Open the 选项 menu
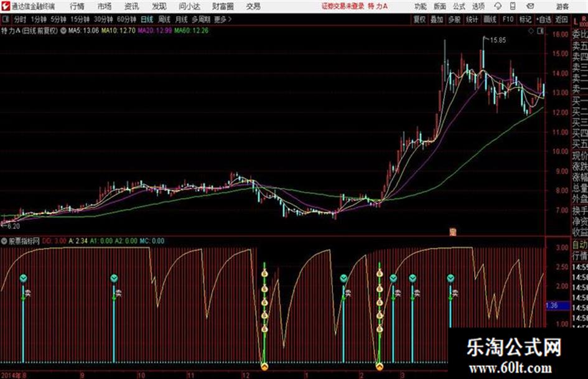Screen dimensions: 588x379 pos(478,6)
